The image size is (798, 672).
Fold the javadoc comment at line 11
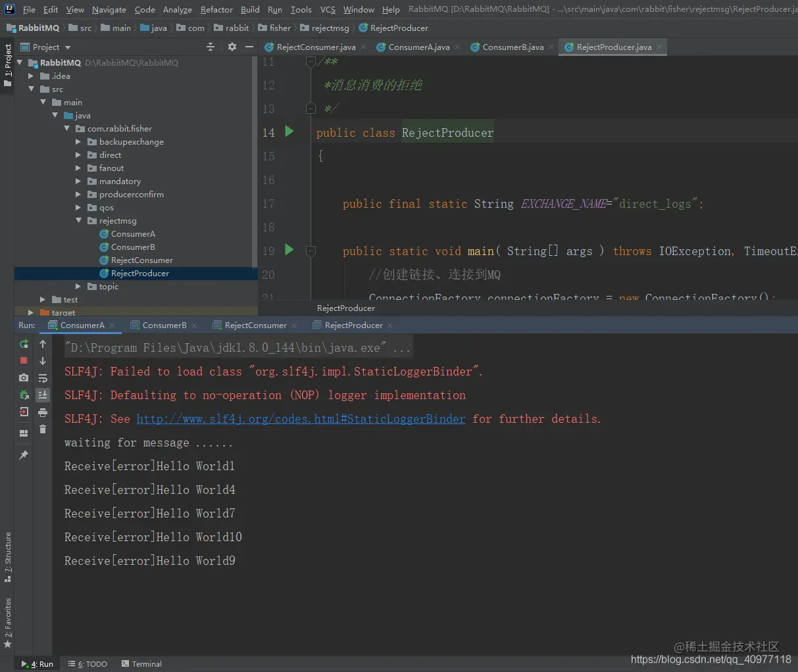[311, 62]
